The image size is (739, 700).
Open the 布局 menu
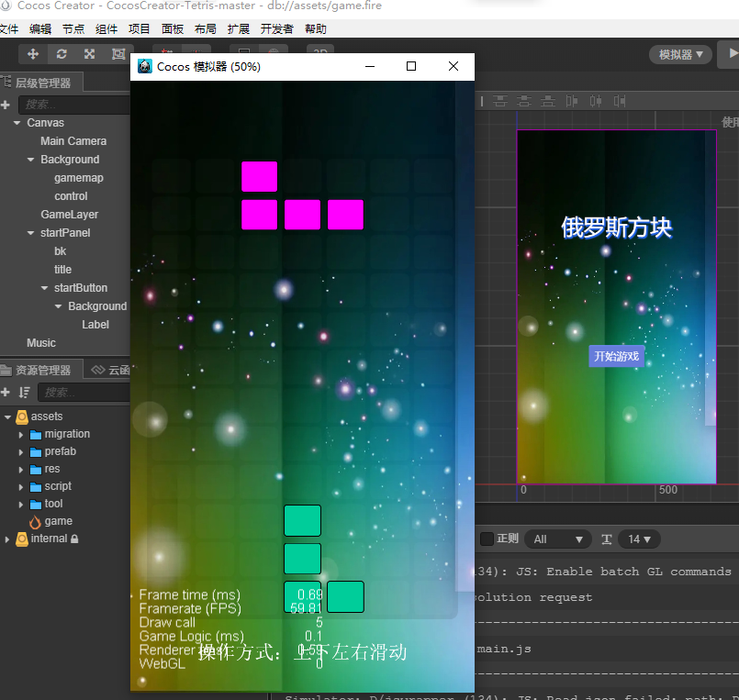pyautogui.click(x=206, y=29)
